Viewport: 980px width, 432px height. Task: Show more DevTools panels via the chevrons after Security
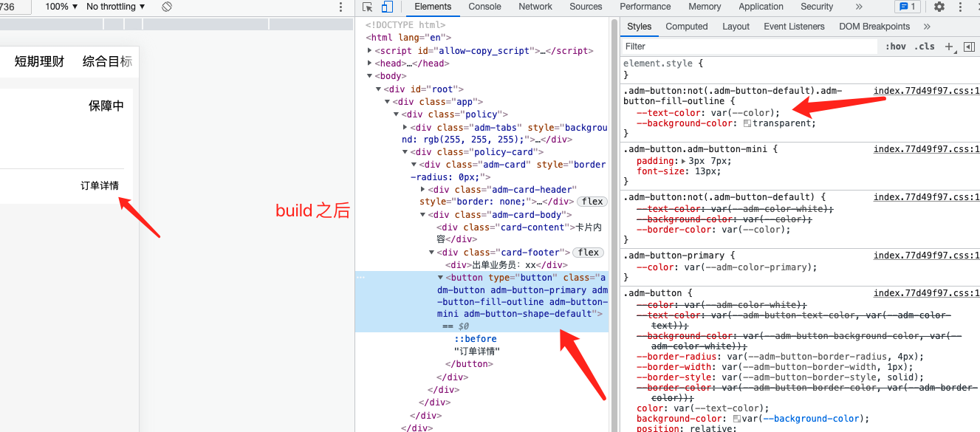[858, 7]
